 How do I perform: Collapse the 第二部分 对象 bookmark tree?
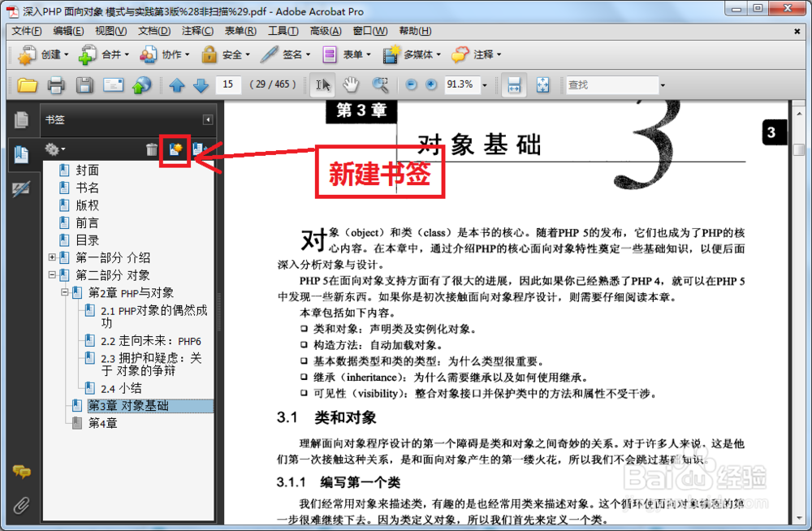point(51,274)
